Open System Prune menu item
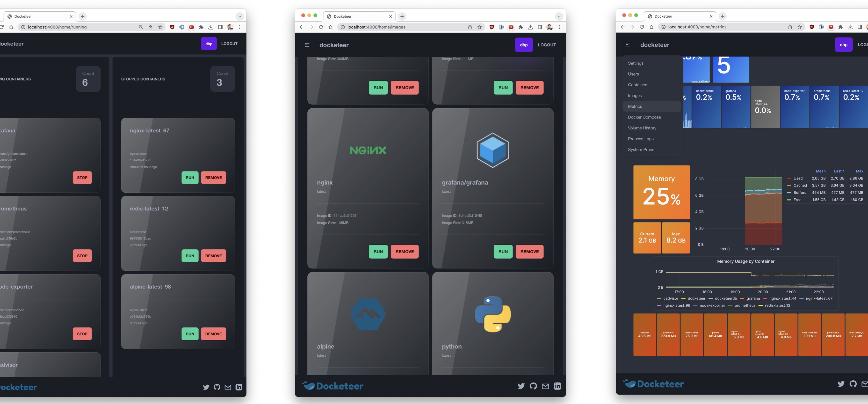This screenshot has height=404, width=868. pos(641,149)
